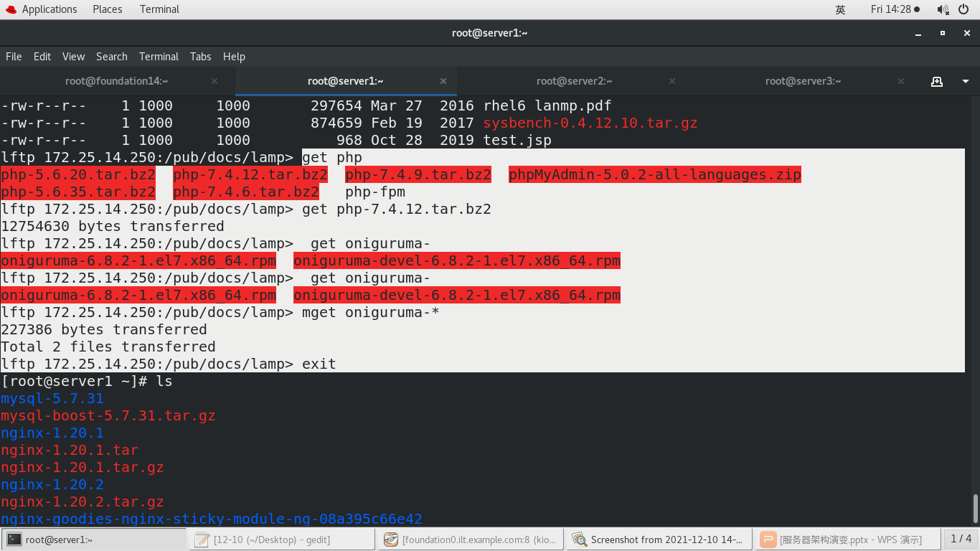This screenshot has height=551, width=980.
Task: Click 12754630 bytes transferred line
Action: point(113,226)
